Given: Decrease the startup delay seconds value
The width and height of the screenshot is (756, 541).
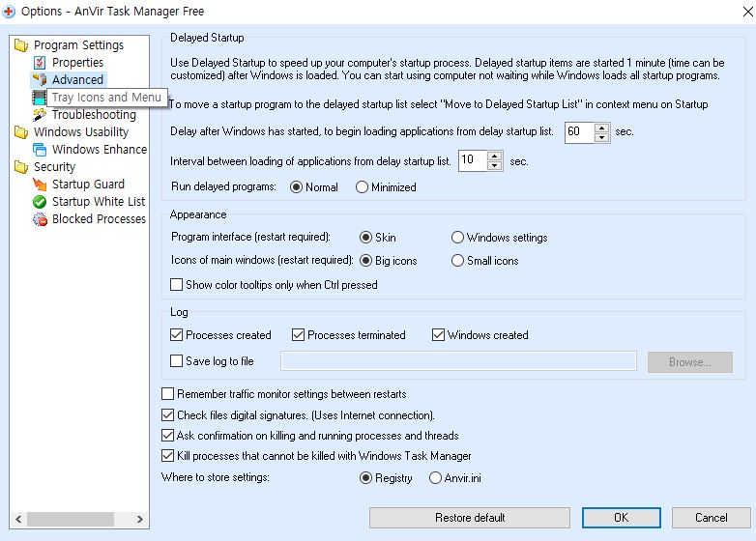Looking at the screenshot, I should point(601,138).
